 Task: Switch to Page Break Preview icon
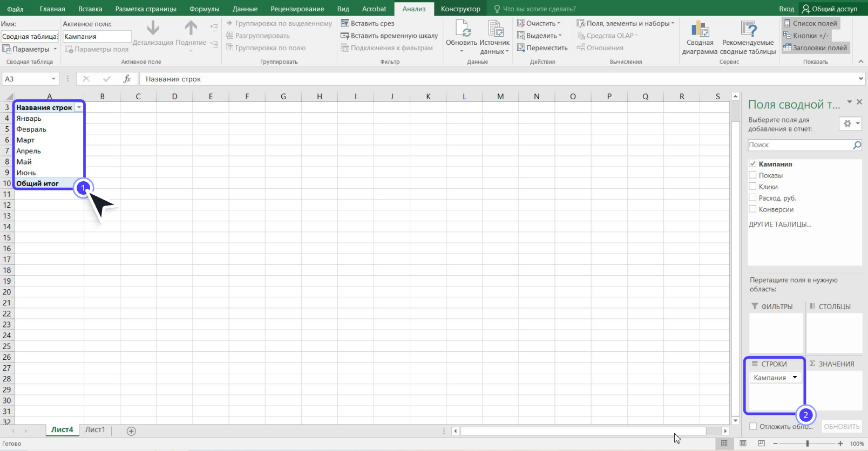pos(761,443)
